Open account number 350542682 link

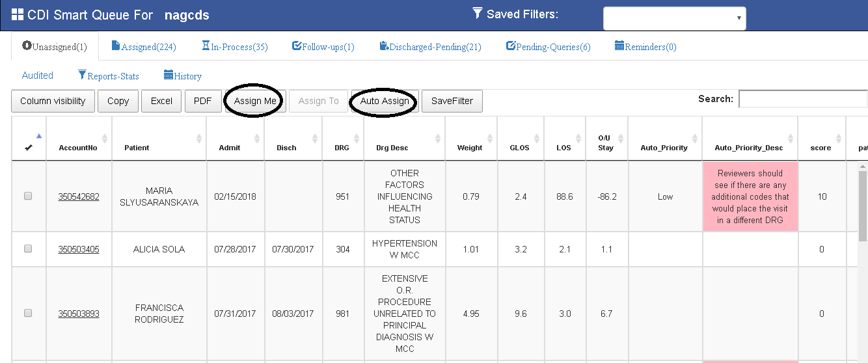[79, 196]
